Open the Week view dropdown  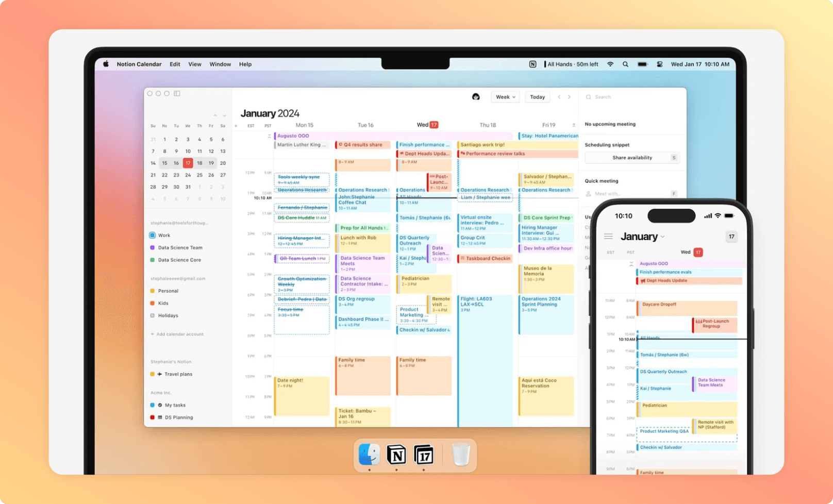[x=505, y=97]
